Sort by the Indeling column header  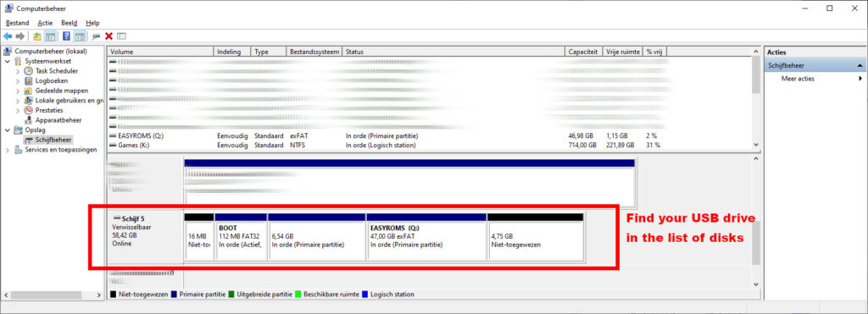click(232, 52)
